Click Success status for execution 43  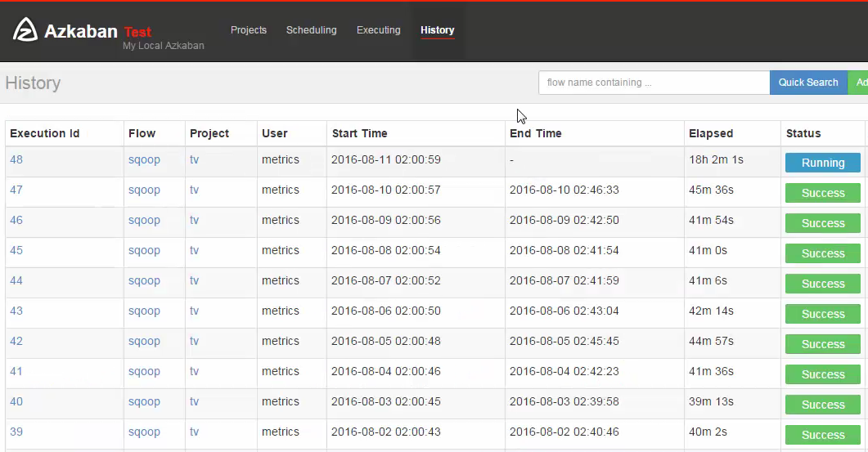[x=822, y=314]
